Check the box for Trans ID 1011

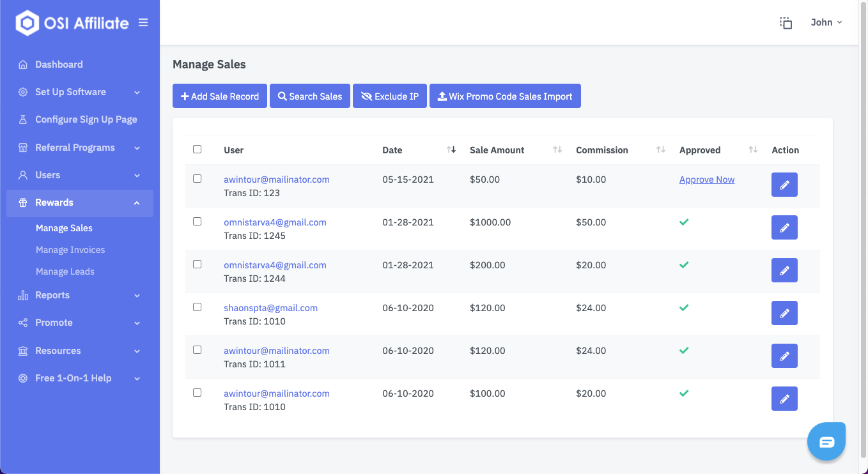tap(197, 350)
